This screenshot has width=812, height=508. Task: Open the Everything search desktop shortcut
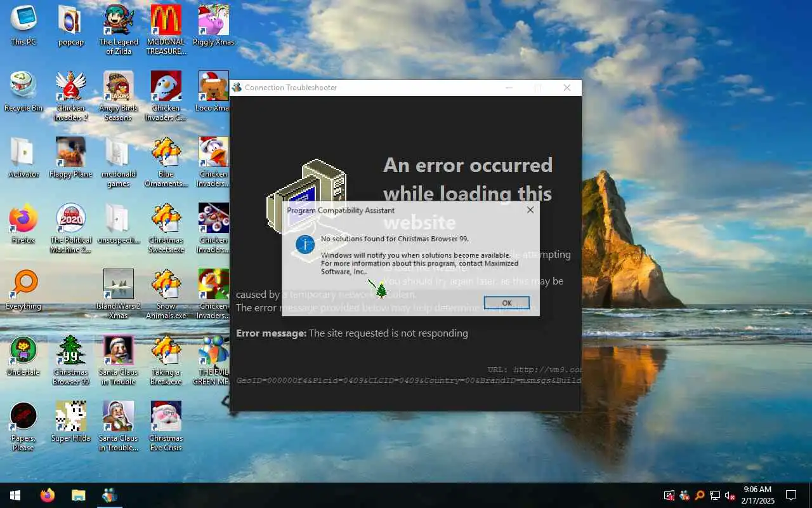click(23, 290)
